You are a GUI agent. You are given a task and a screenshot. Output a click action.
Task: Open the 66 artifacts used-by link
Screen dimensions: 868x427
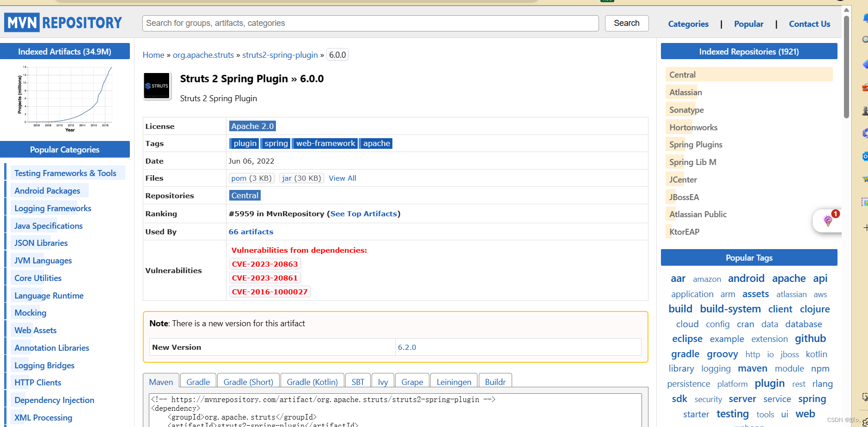251,232
